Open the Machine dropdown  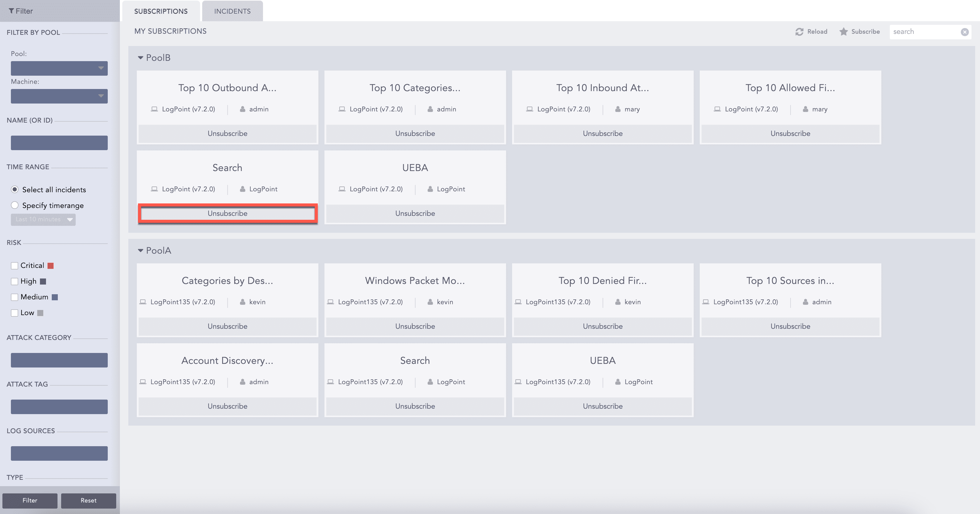click(x=59, y=96)
